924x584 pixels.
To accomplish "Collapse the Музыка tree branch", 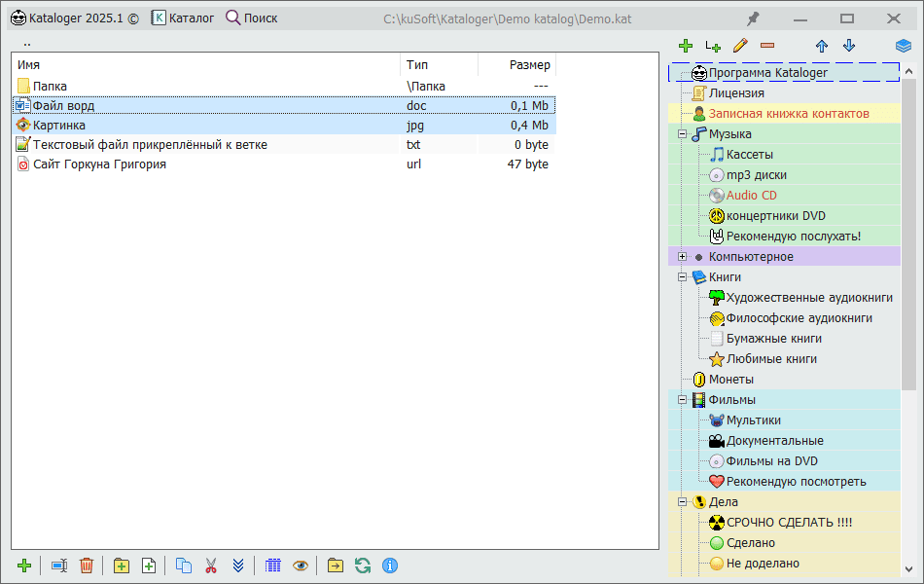I will point(683,134).
